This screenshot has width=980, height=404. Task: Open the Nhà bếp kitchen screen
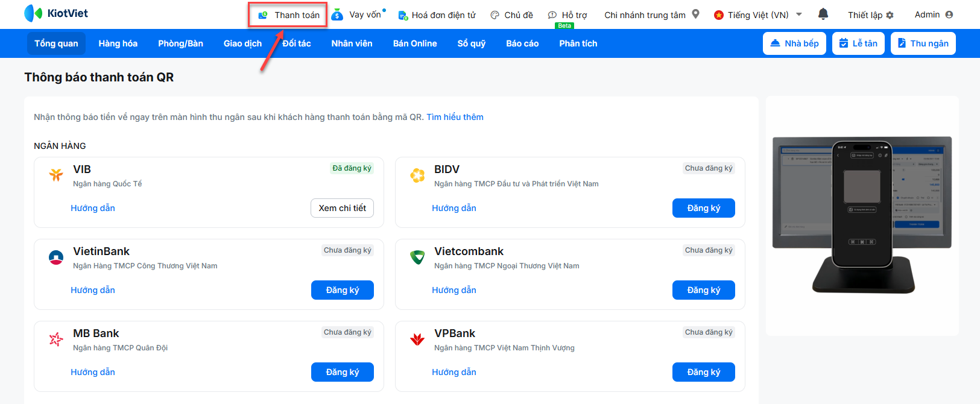point(794,43)
